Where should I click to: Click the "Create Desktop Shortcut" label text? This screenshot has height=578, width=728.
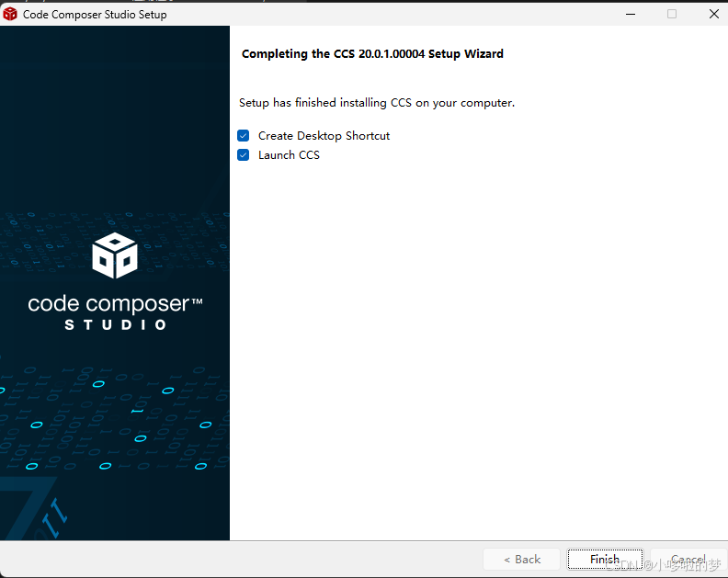pyautogui.click(x=324, y=136)
